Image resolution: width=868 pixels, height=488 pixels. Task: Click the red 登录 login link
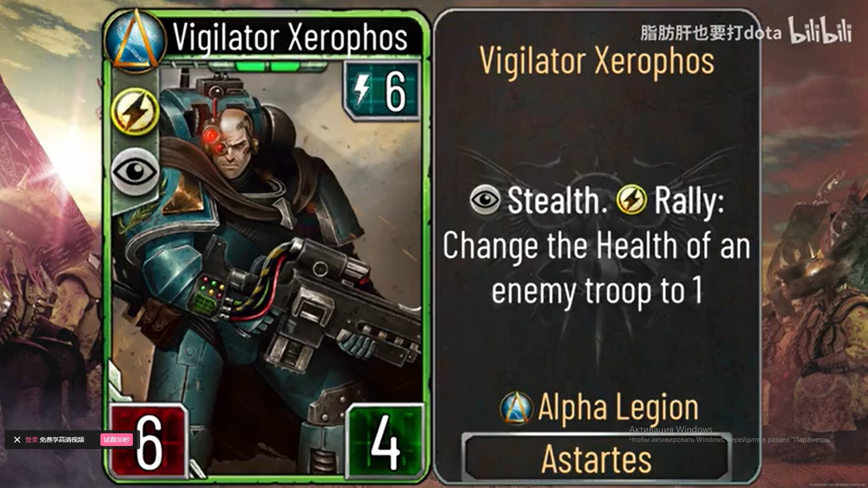point(32,440)
